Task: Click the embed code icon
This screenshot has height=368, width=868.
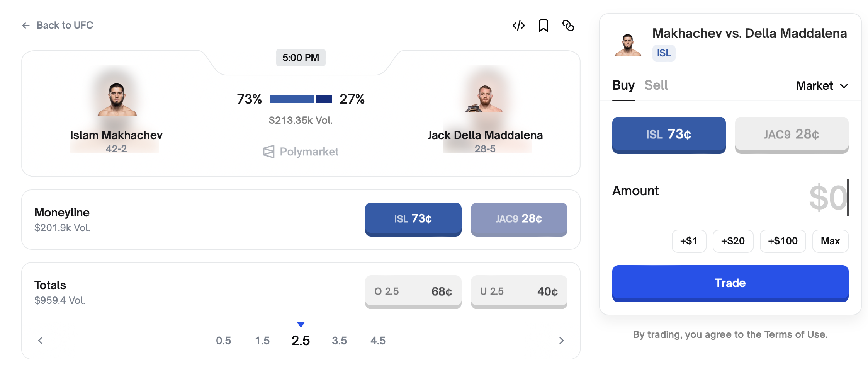Action: click(518, 26)
